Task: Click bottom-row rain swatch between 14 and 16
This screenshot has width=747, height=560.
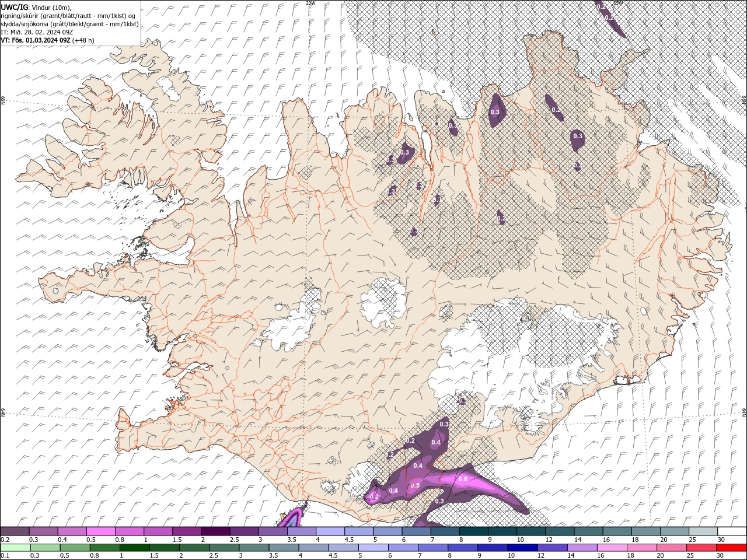Action: (581, 548)
